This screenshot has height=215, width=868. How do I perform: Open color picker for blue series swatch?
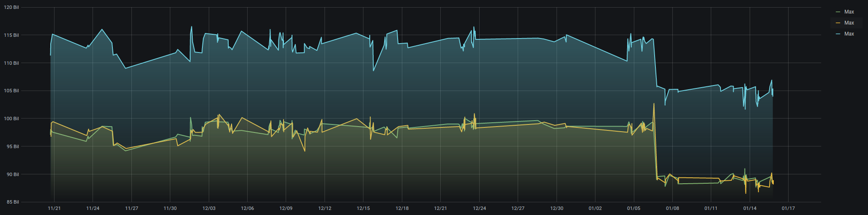838,34
